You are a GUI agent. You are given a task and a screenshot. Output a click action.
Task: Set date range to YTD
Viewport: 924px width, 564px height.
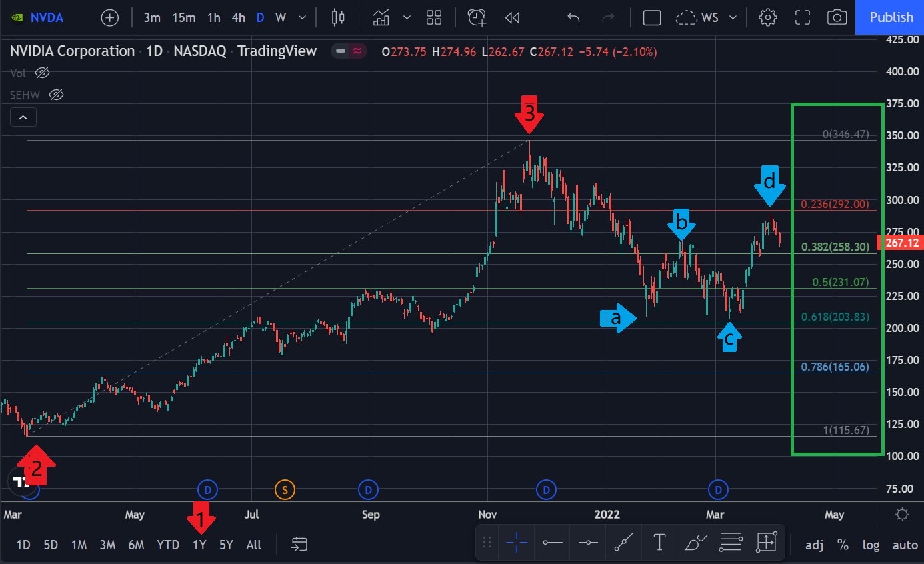pos(168,545)
